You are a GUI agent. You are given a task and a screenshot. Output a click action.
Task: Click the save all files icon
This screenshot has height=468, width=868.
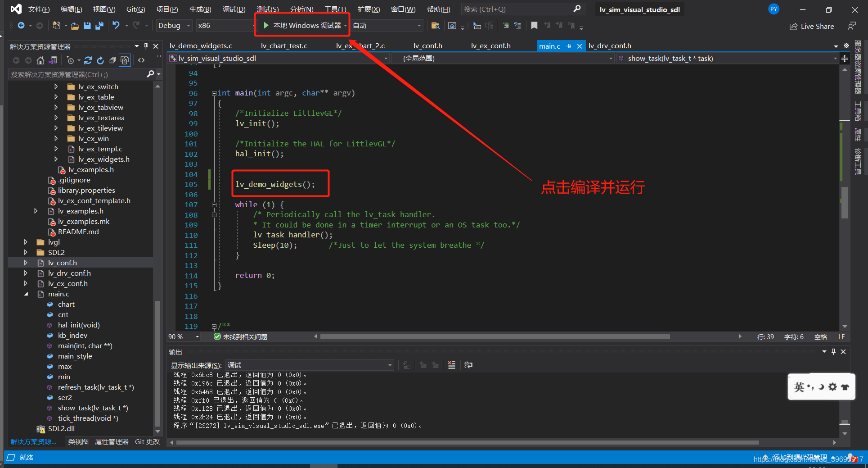coord(99,26)
